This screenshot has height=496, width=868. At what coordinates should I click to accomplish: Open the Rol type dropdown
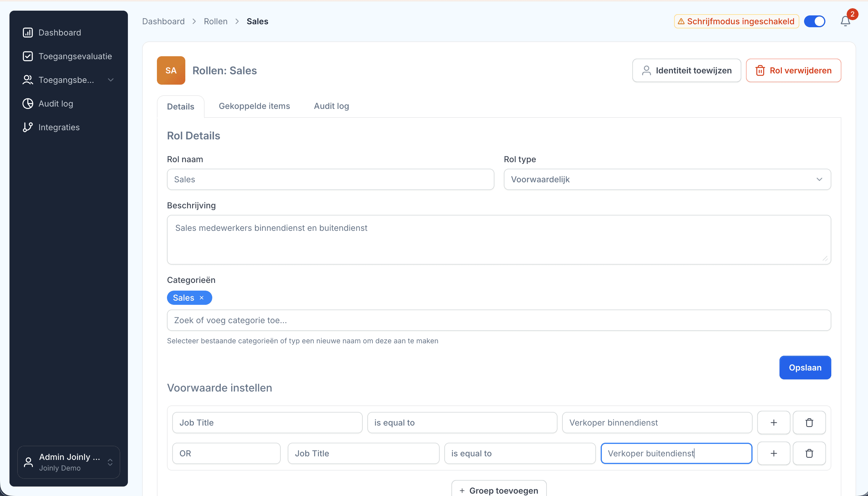point(667,180)
